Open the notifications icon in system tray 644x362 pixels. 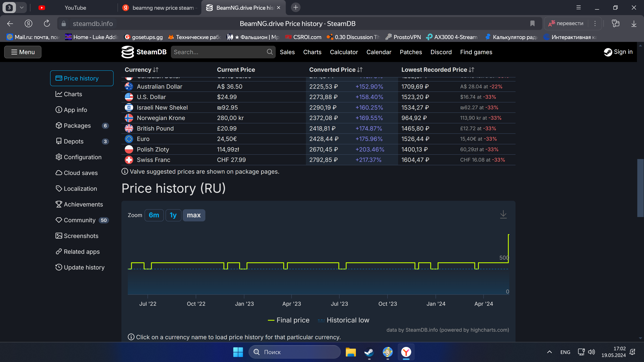(x=632, y=352)
